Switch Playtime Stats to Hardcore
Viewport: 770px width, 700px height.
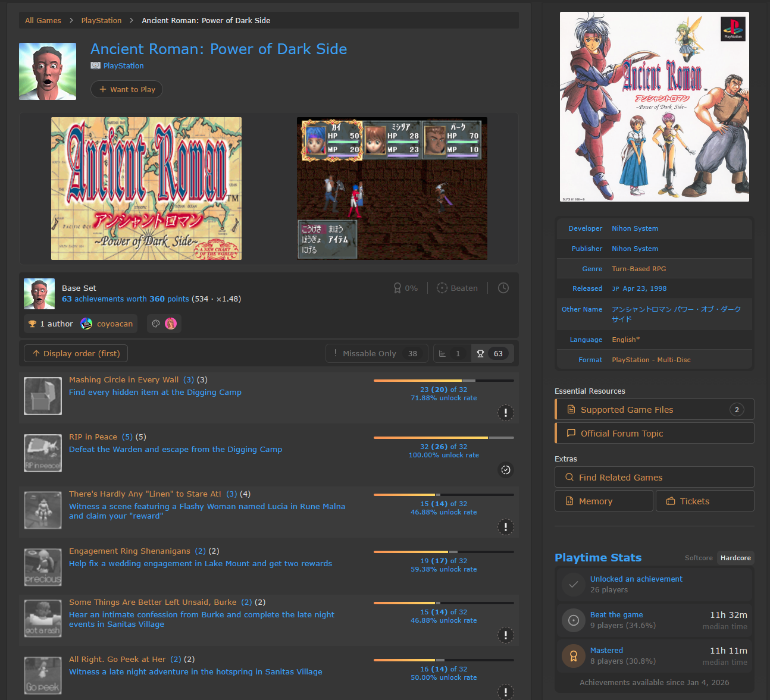[x=735, y=558]
